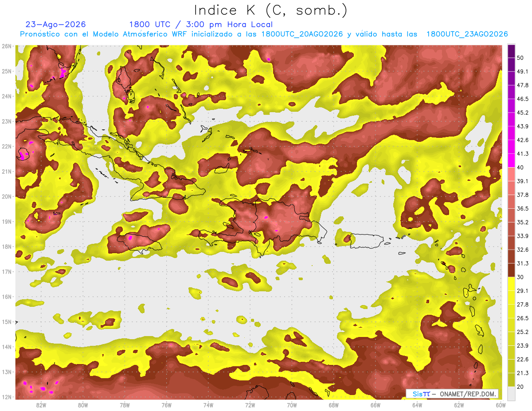Click the '20N' latitude label
This screenshot has width=532, height=411.
pos(6,196)
